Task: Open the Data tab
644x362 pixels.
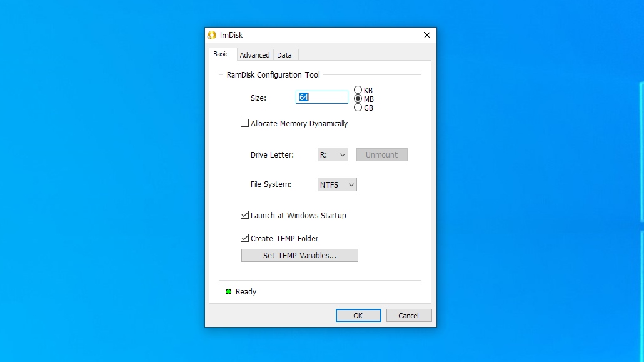Action: [284, 55]
